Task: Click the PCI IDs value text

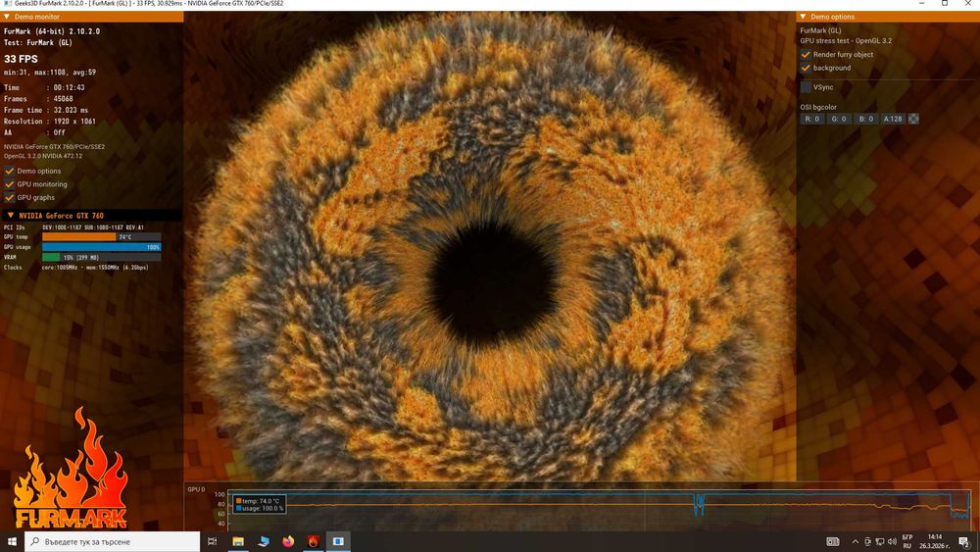Action: point(93,227)
